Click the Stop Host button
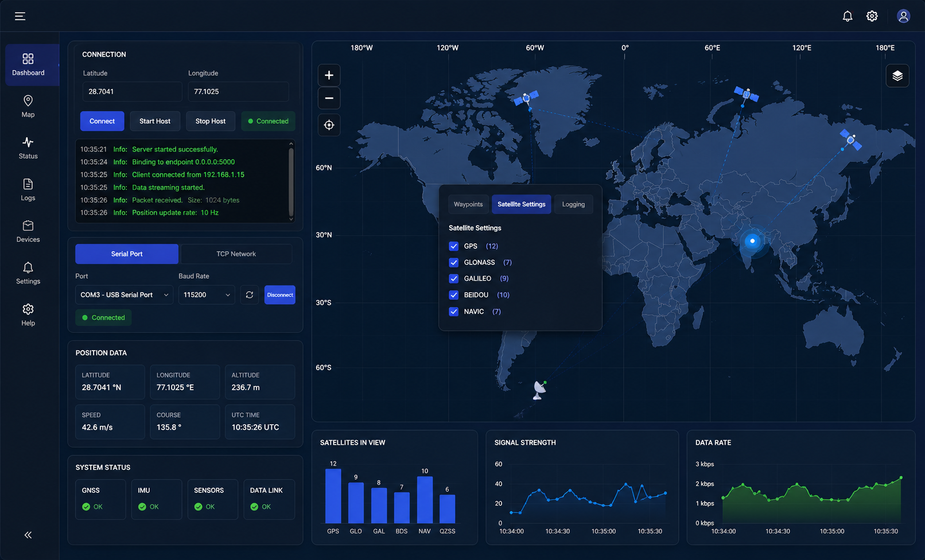Screen dimensions: 925x560 [211, 121]
